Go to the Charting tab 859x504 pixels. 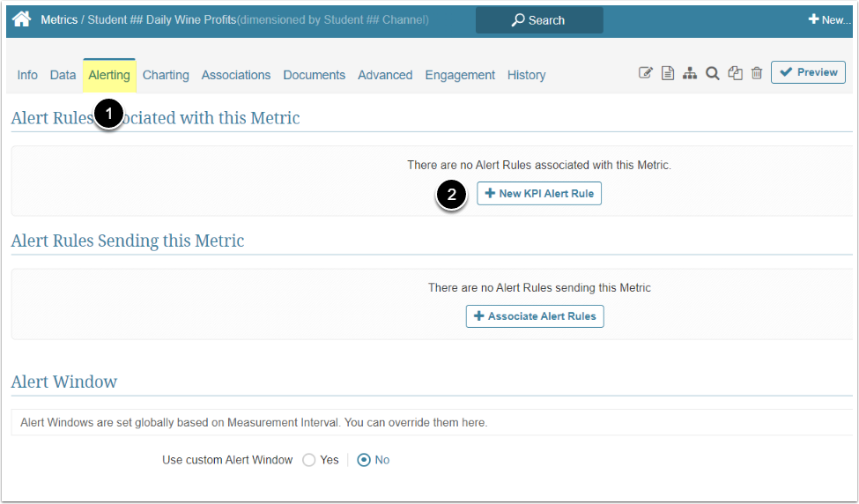[x=166, y=75]
